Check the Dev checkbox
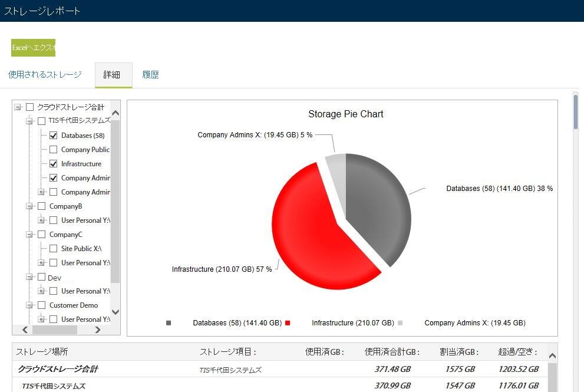Viewport: 584px width, 392px height. tap(42, 277)
